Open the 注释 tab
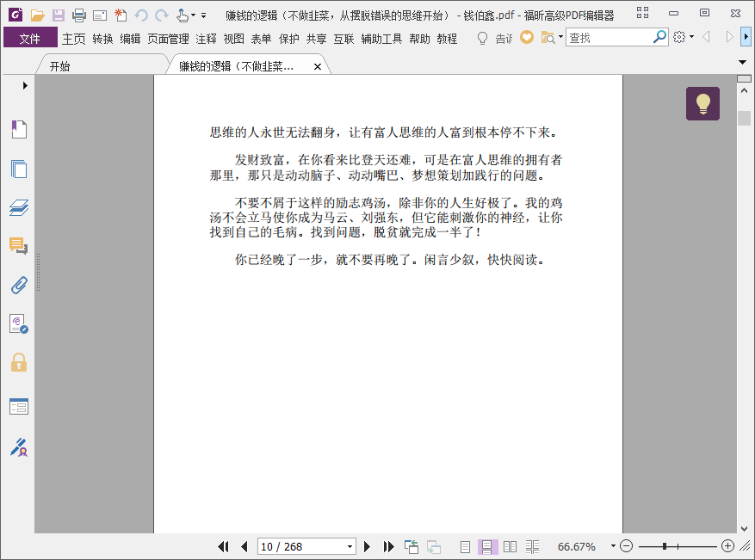This screenshot has height=560, width=755. pos(206,39)
